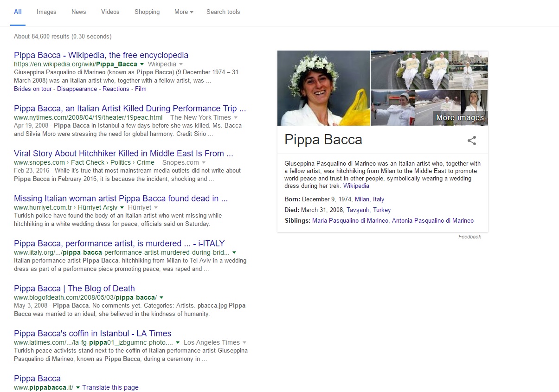The height and width of the screenshot is (392, 559).
Task: Open the Brides on tour sitelink
Action: (33, 89)
